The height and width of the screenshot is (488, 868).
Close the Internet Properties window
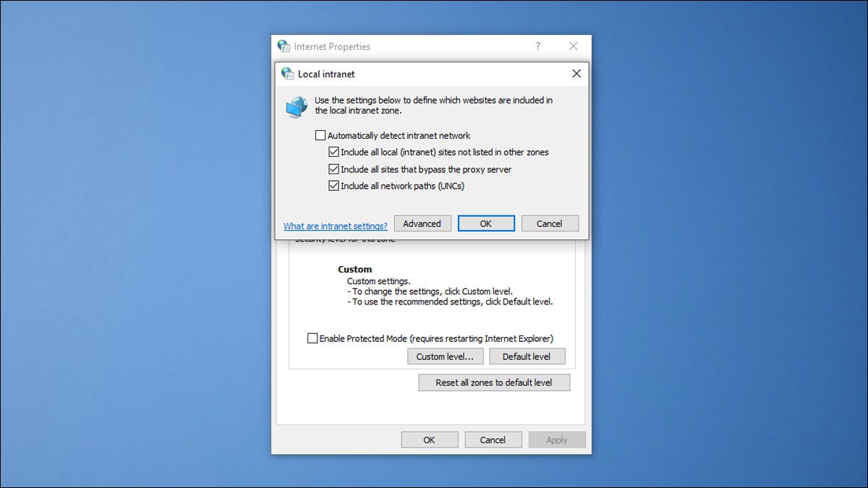tap(574, 46)
